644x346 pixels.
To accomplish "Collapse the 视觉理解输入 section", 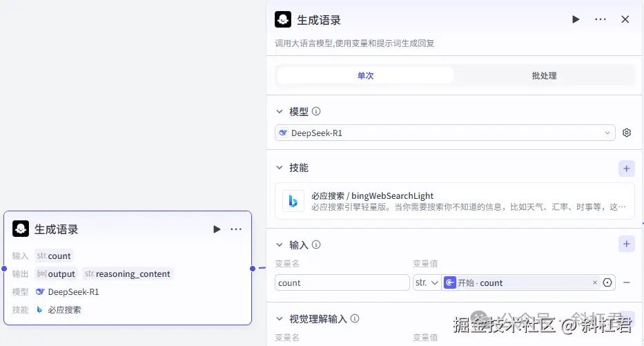I will [x=280, y=319].
